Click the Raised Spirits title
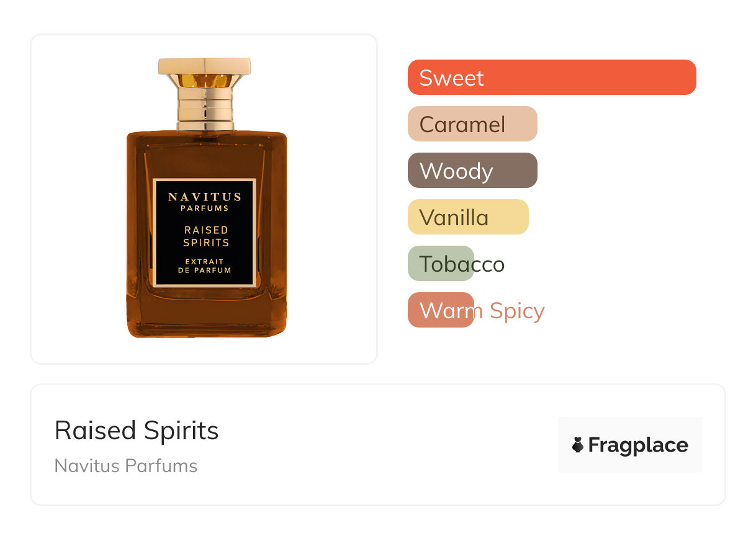The height and width of the screenshot is (536, 756). (137, 430)
